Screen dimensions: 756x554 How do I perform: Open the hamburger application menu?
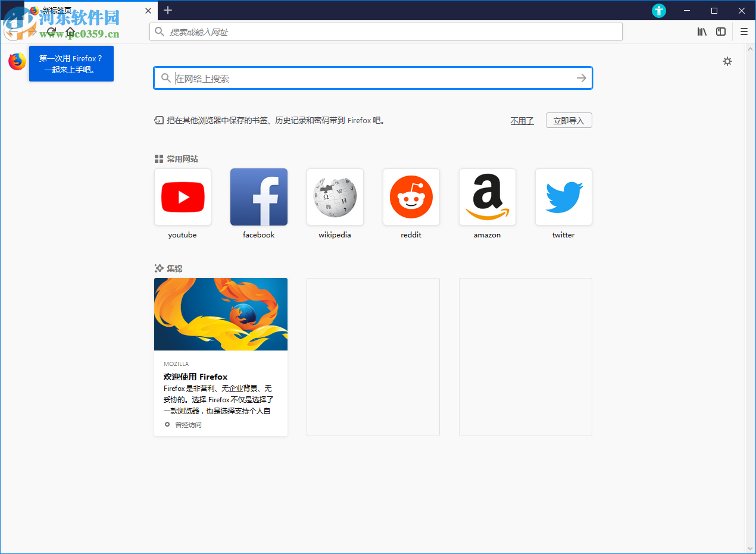point(744,32)
